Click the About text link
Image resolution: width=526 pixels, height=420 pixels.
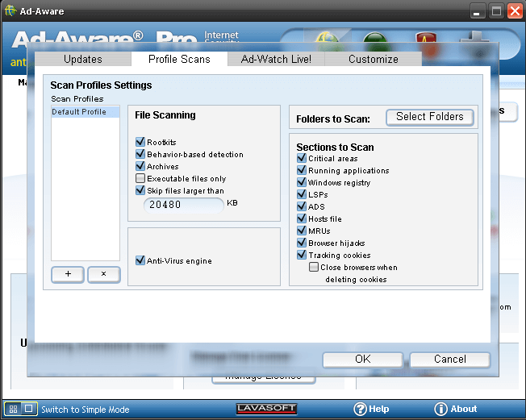(464, 409)
